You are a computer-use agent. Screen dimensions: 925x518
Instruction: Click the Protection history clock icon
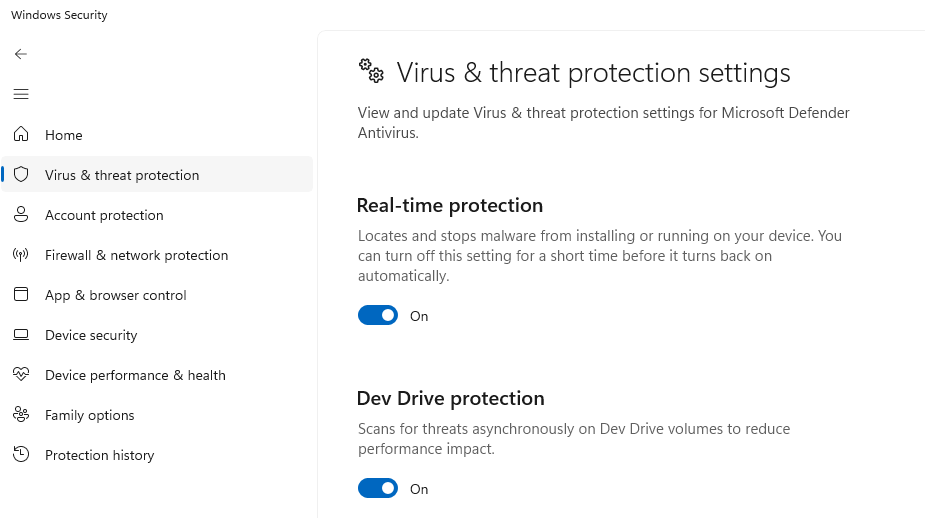click(21, 455)
